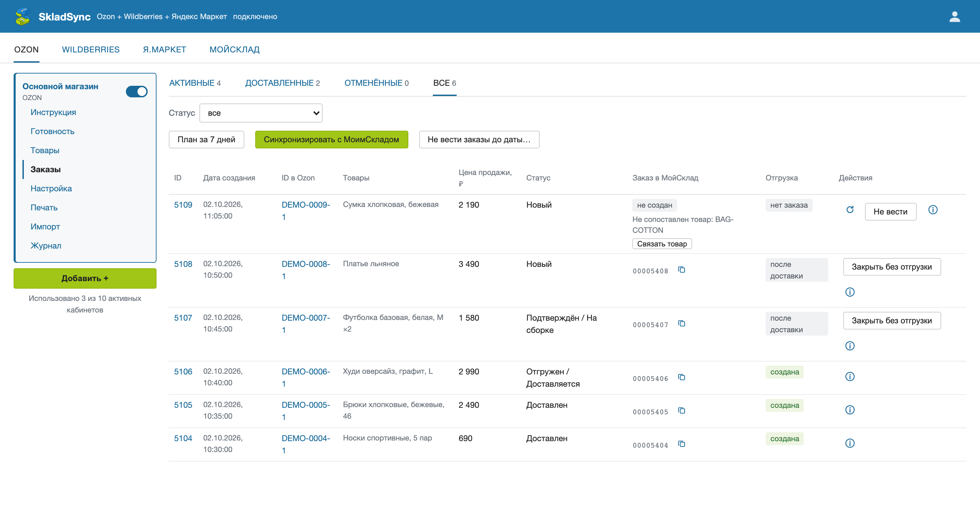Viewport: 980px width, 531px height.
Task: Open order ID 5109 link
Action: 183,205
